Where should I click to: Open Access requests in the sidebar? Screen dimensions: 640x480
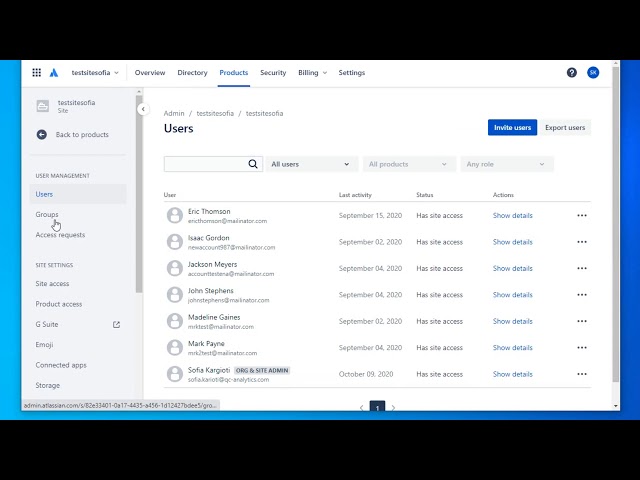(x=60, y=235)
